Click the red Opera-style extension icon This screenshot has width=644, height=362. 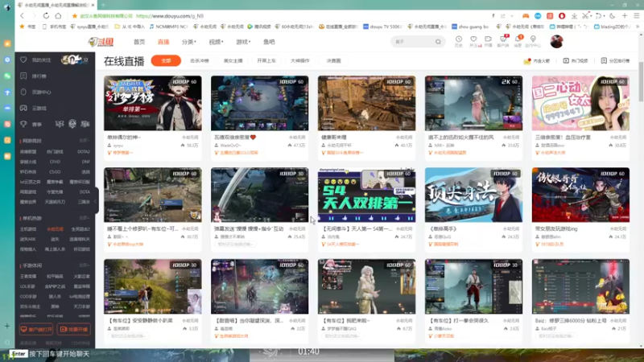tap(562, 16)
